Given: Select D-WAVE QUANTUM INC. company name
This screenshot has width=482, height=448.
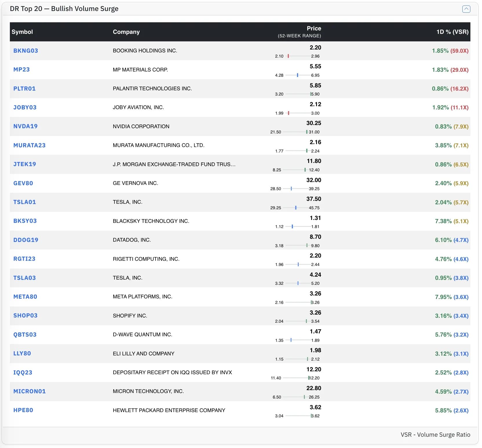Looking at the screenshot, I should (x=143, y=335).
